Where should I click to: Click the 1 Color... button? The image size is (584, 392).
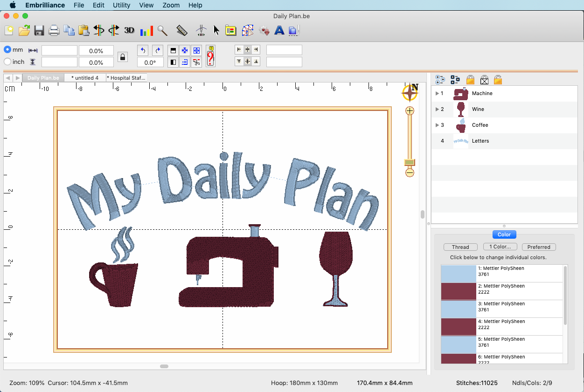[500, 247]
